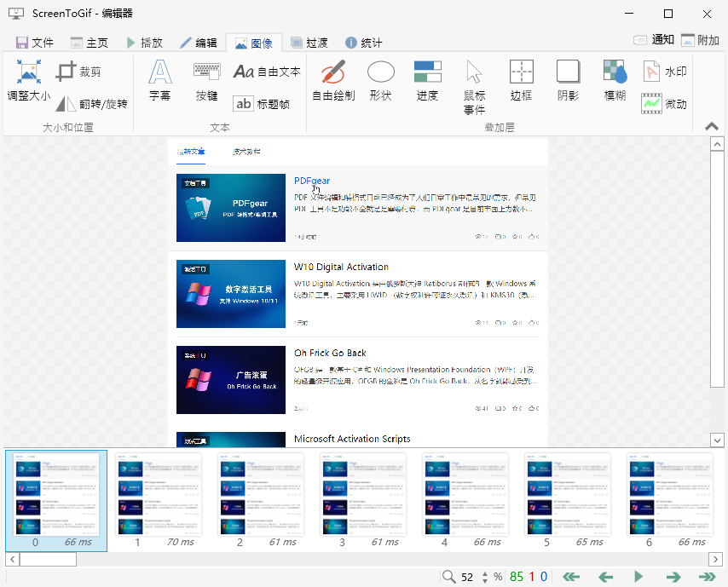The width and height of the screenshot is (728, 587).
Task: Click the preview scroll up arrow
Action: [717, 144]
